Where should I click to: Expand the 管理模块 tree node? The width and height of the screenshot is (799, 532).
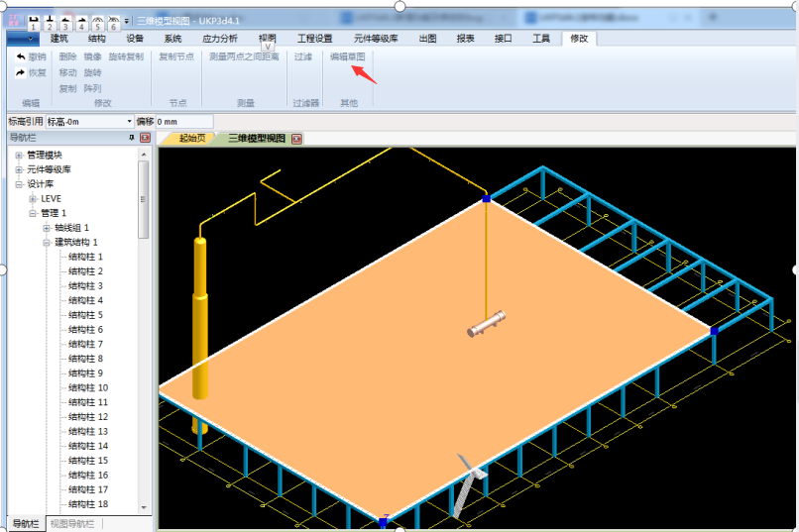[18, 156]
